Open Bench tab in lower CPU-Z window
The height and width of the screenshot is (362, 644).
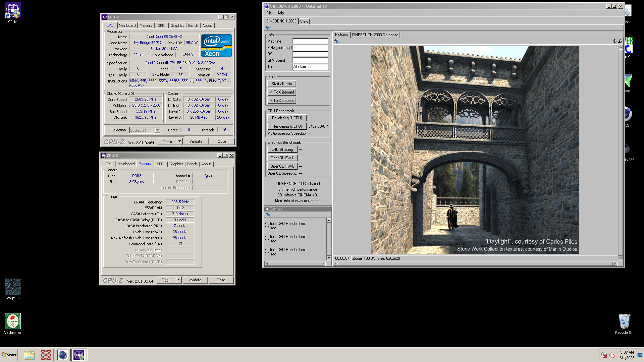tap(192, 164)
